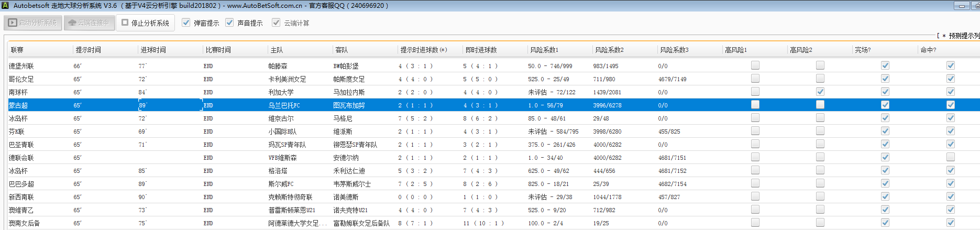Viewport: 980px width, 230px height.
Task: Sort by the 联赛 column header
Action: click(17, 50)
